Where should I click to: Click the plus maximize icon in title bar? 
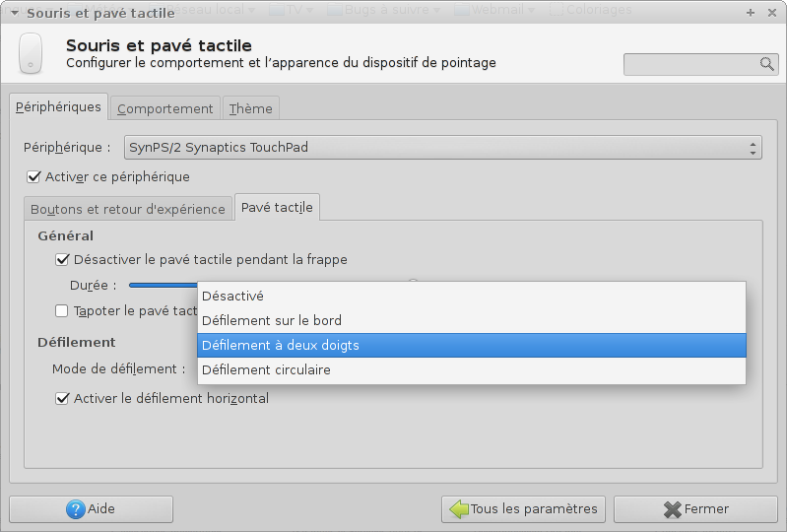pyautogui.click(x=751, y=13)
